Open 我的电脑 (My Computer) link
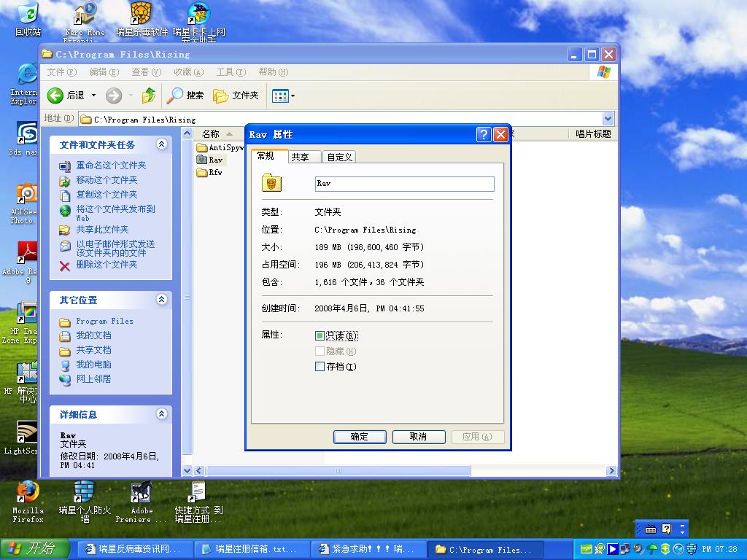Image resolution: width=747 pixels, height=560 pixels. point(93,365)
